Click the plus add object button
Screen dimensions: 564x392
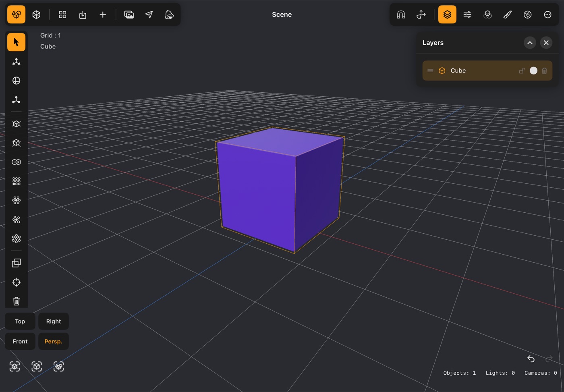[x=103, y=15]
